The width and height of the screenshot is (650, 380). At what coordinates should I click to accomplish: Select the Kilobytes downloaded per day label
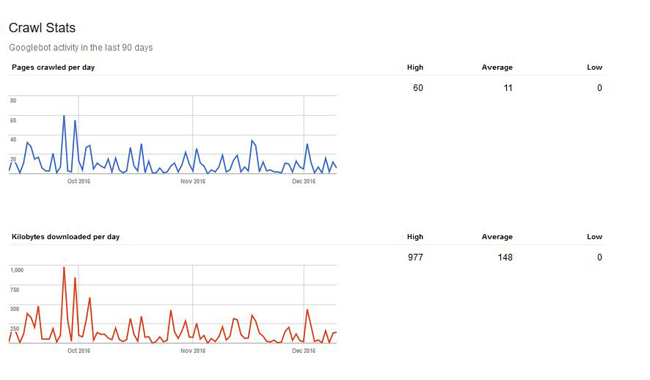tap(65, 237)
